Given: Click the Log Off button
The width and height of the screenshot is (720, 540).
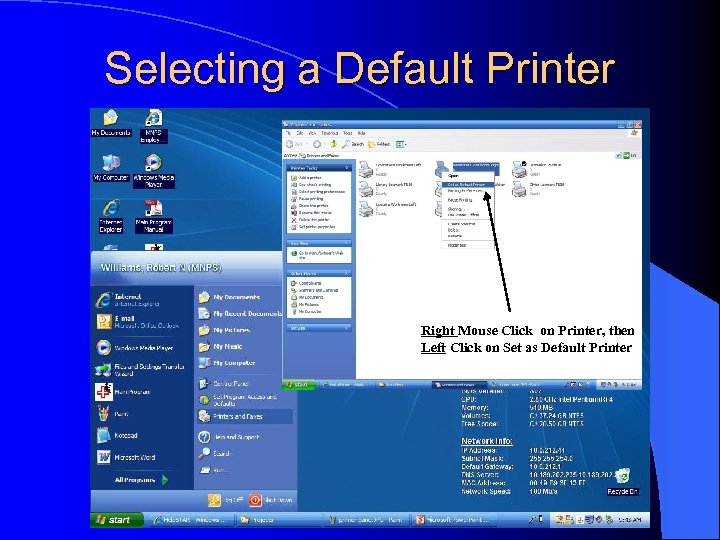Looking at the screenshot, I should (x=225, y=500).
